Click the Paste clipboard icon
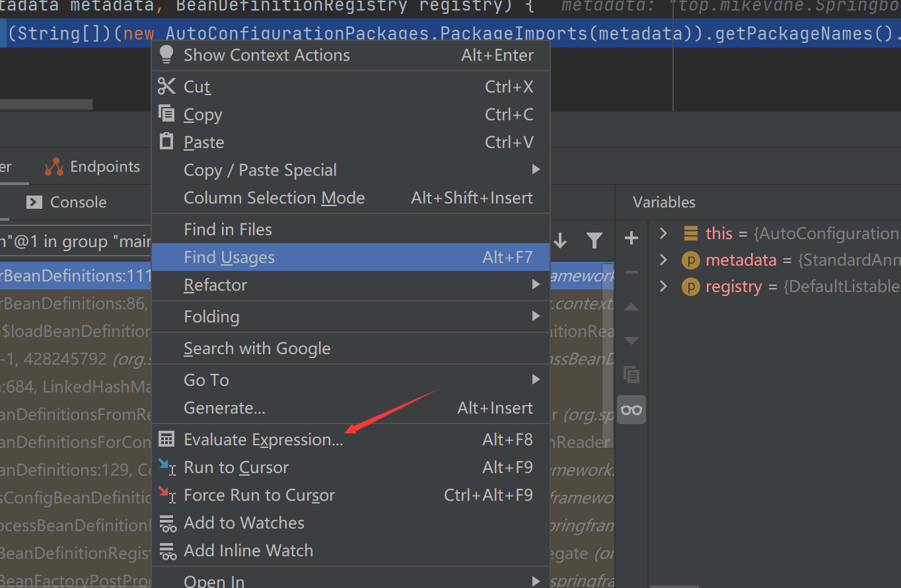901x588 pixels. coord(166,141)
